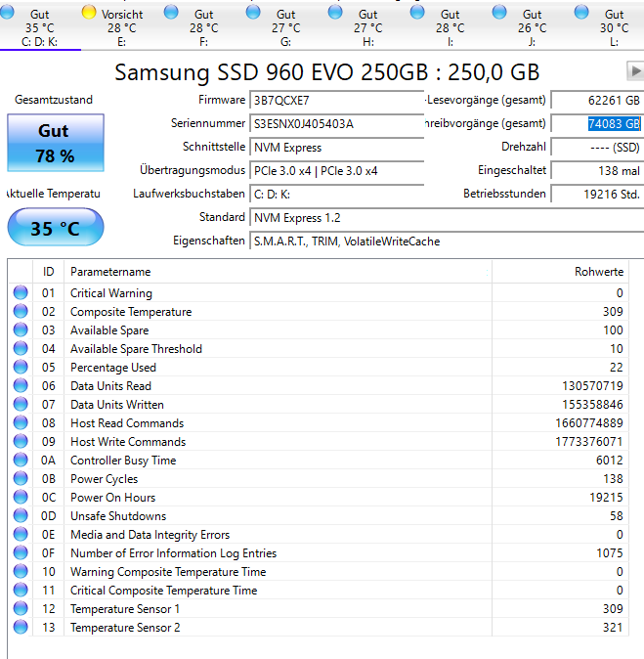Click the Parametername column header

pos(278,272)
